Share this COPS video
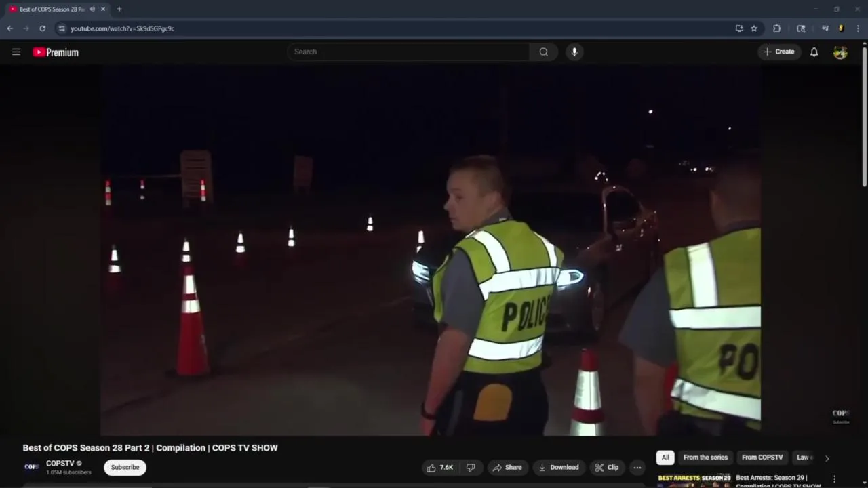This screenshot has width=868, height=488. 507,467
